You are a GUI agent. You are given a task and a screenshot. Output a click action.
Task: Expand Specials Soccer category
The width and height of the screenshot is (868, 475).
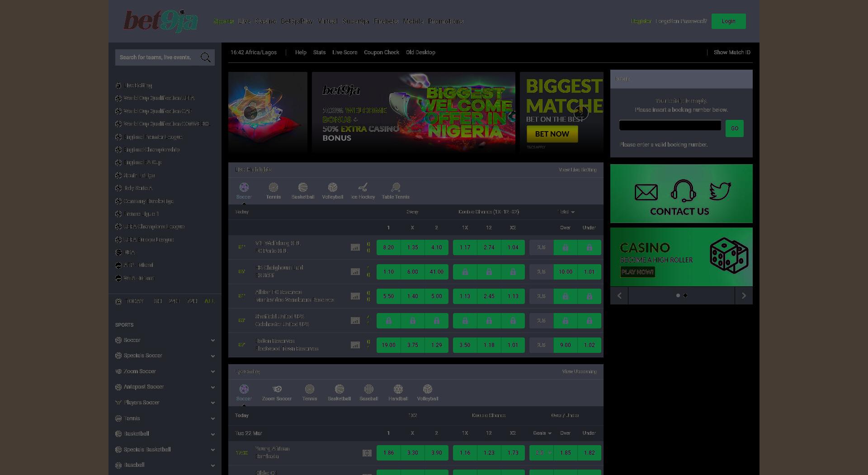point(165,356)
